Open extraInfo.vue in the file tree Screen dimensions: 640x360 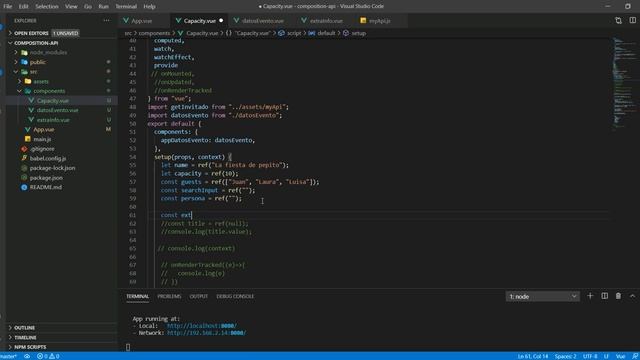click(53, 120)
